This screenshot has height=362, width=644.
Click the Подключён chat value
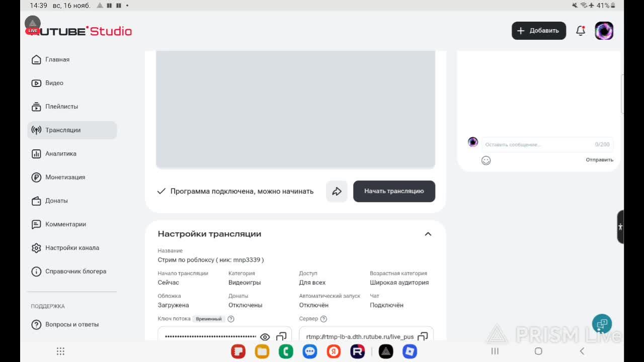coord(386,305)
